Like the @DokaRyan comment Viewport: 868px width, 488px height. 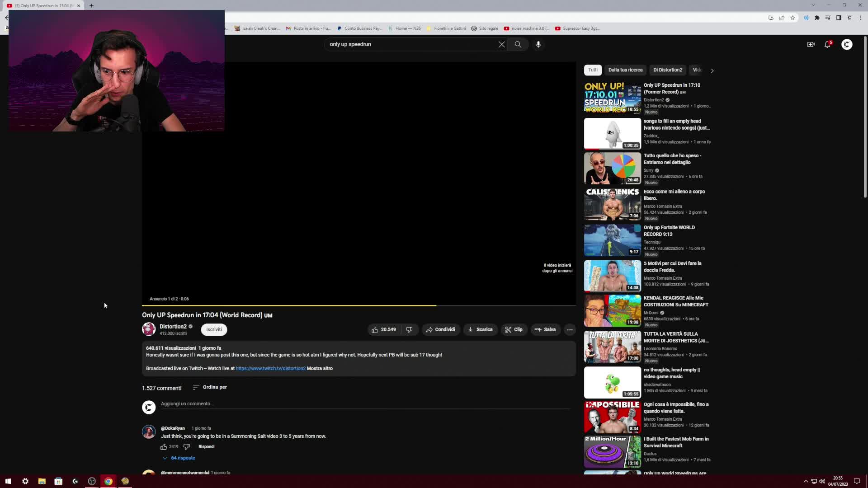pos(164,447)
